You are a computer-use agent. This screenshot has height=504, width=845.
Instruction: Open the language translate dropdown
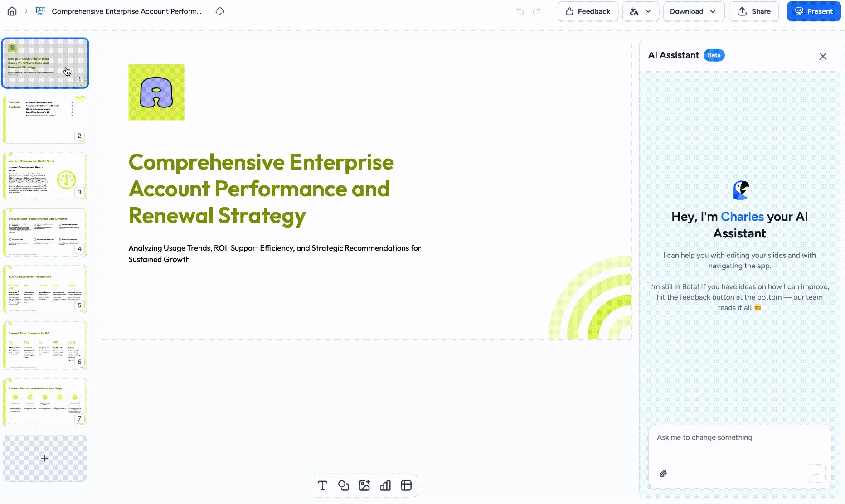[x=640, y=11]
